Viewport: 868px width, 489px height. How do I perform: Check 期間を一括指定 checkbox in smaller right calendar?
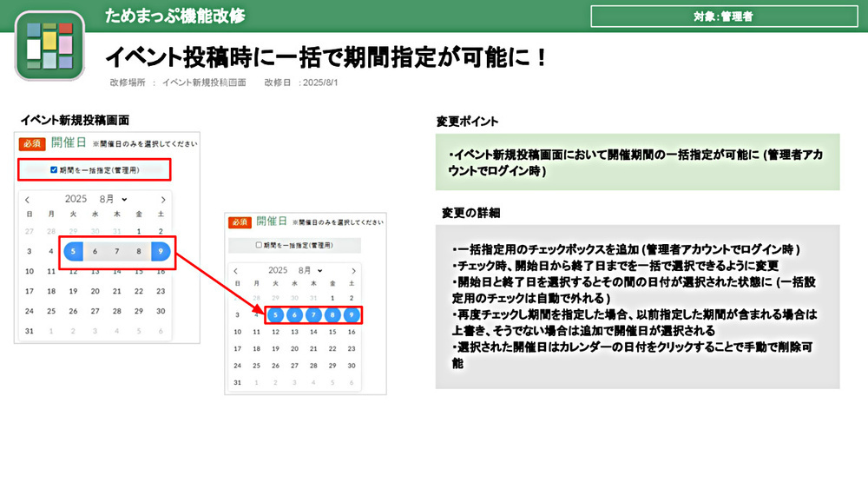tap(259, 245)
